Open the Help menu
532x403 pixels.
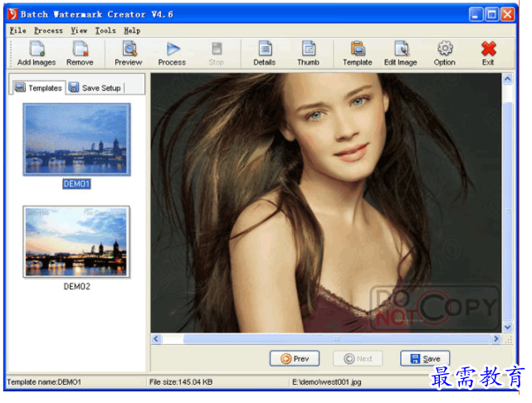pyautogui.click(x=132, y=31)
